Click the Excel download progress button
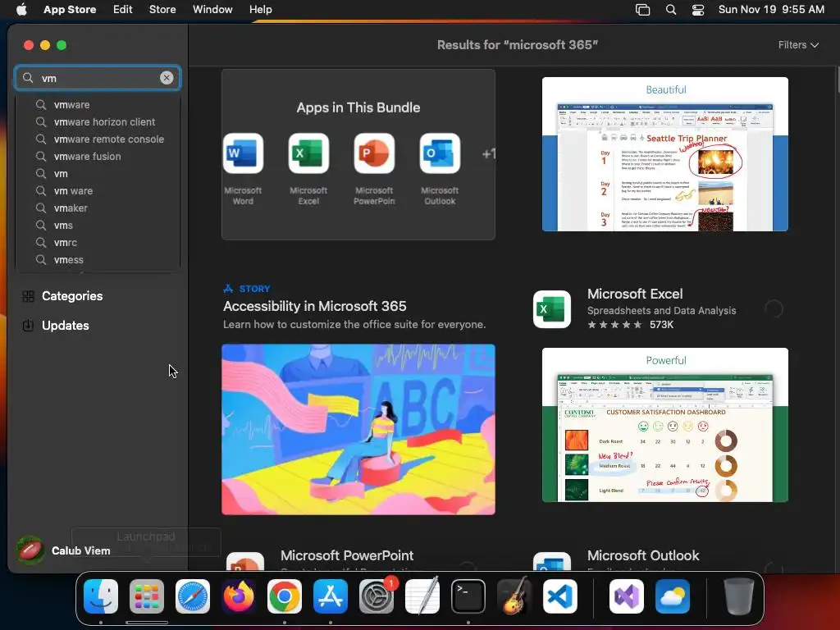The width and height of the screenshot is (840, 630). click(774, 309)
